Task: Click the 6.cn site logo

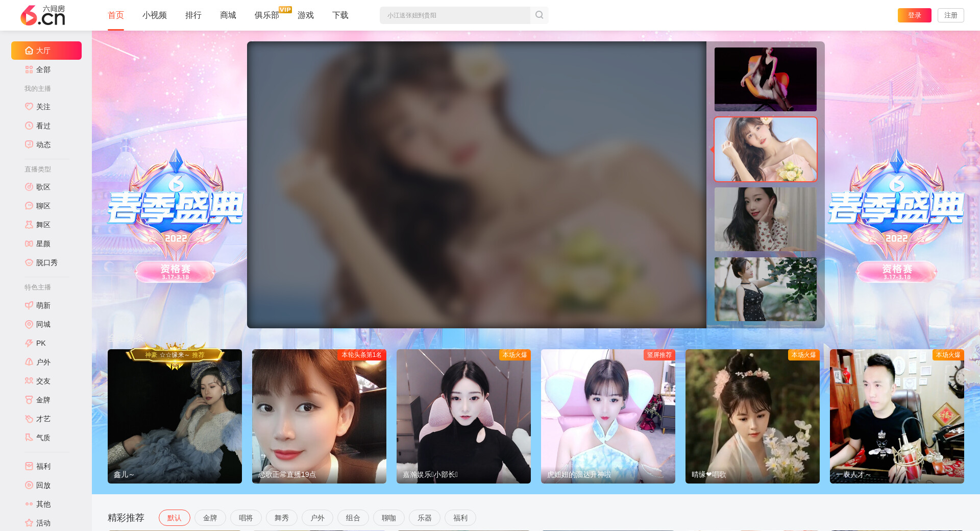Action: [x=43, y=15]
